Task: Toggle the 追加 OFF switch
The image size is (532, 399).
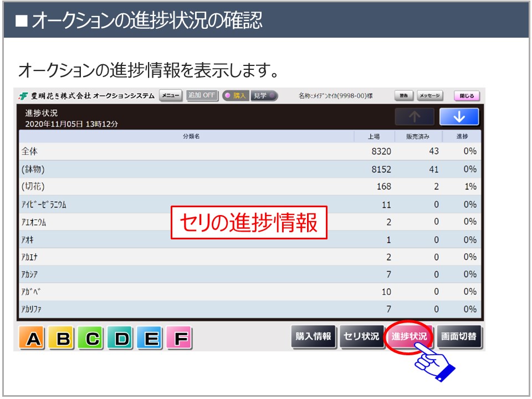Action: pyautogui.click(x=202, y=95)
